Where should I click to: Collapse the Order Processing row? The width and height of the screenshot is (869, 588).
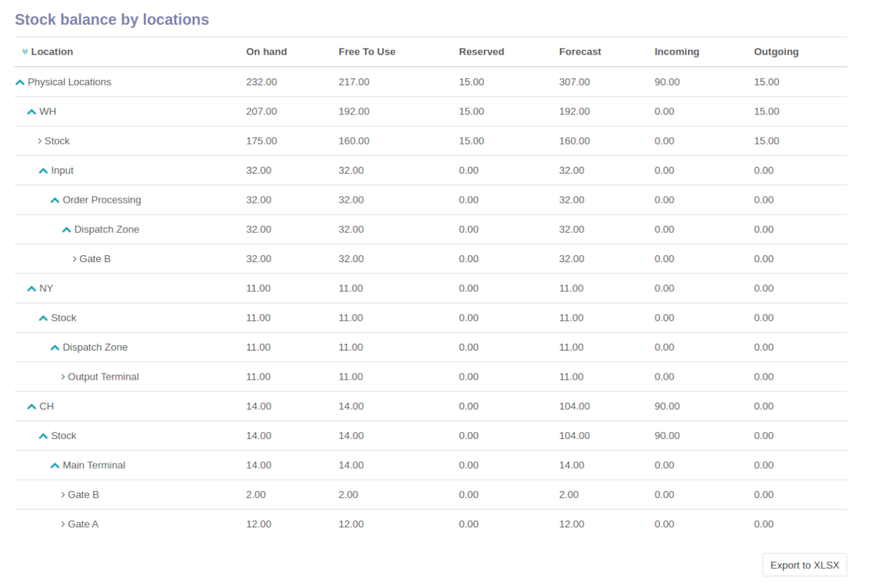[55, 201]
